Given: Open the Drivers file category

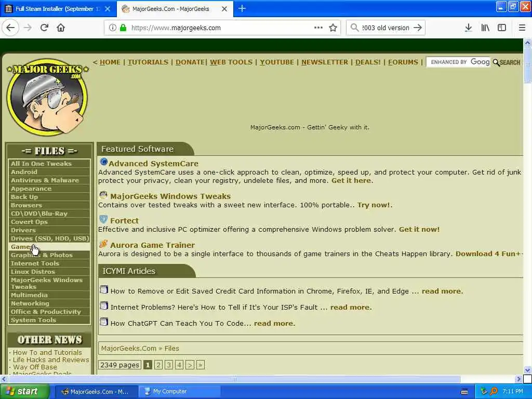Looking at the screenshot, I should click(x=49, y=230).
